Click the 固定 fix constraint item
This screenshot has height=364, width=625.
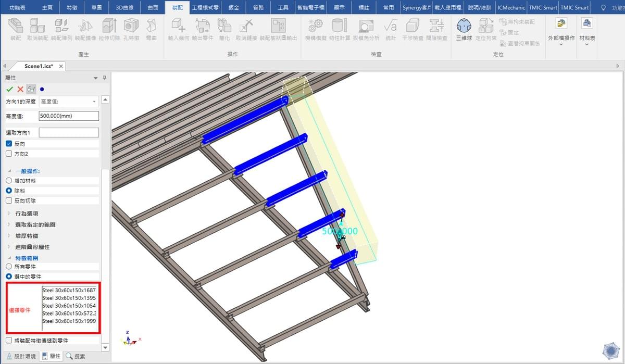coord(509,32)
